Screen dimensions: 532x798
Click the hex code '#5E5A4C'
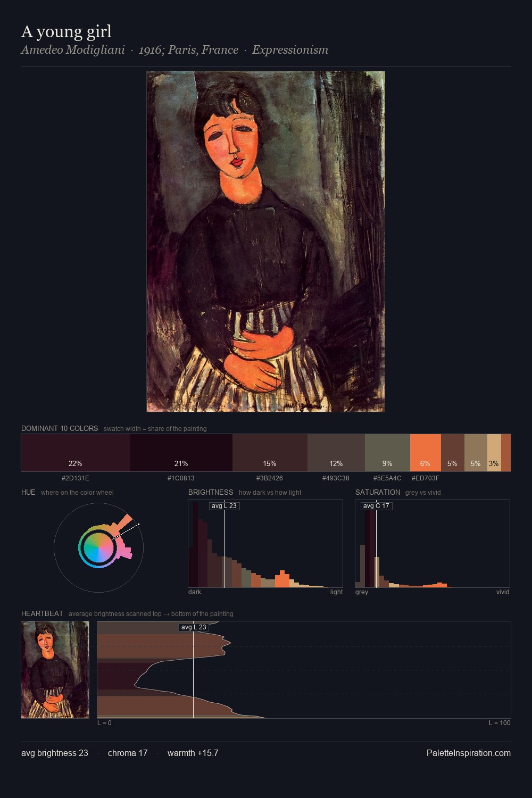pyautogui.click(x=387, y=478)
